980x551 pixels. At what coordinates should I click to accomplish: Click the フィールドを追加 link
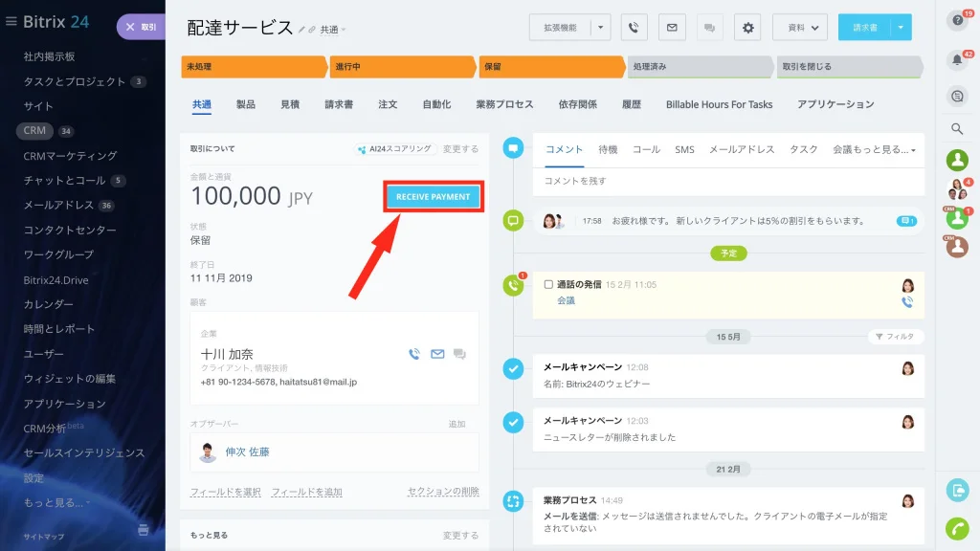click(307, 493)
